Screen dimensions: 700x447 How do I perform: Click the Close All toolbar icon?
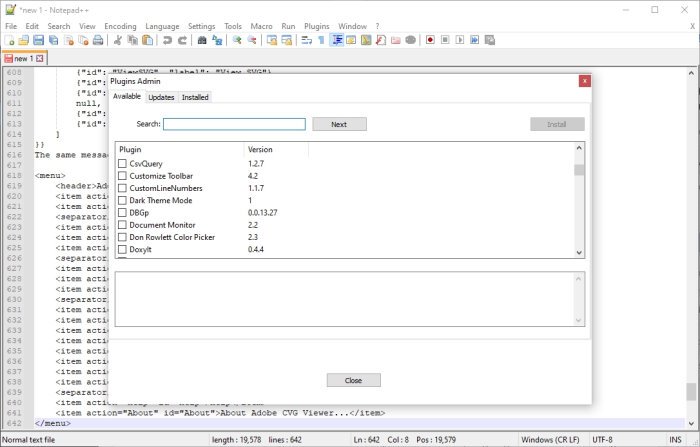[83, 40]
